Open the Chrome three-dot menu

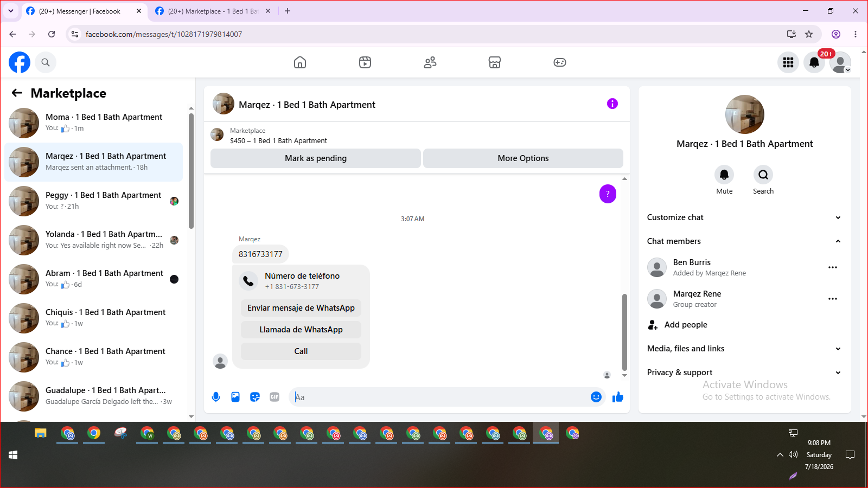[x=856, y=34]
